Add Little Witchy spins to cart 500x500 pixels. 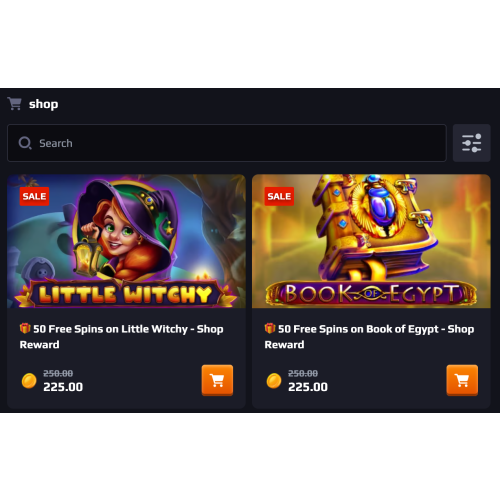tap(217, 380)
